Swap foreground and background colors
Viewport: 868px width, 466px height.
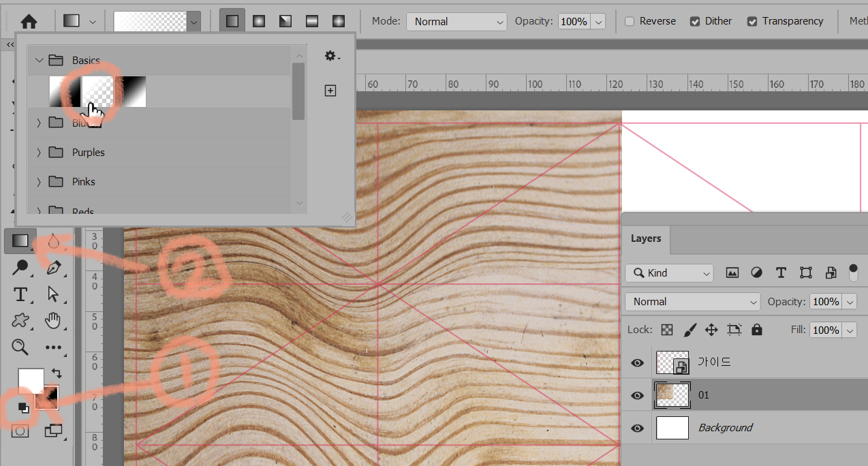[x=57, y=373]
